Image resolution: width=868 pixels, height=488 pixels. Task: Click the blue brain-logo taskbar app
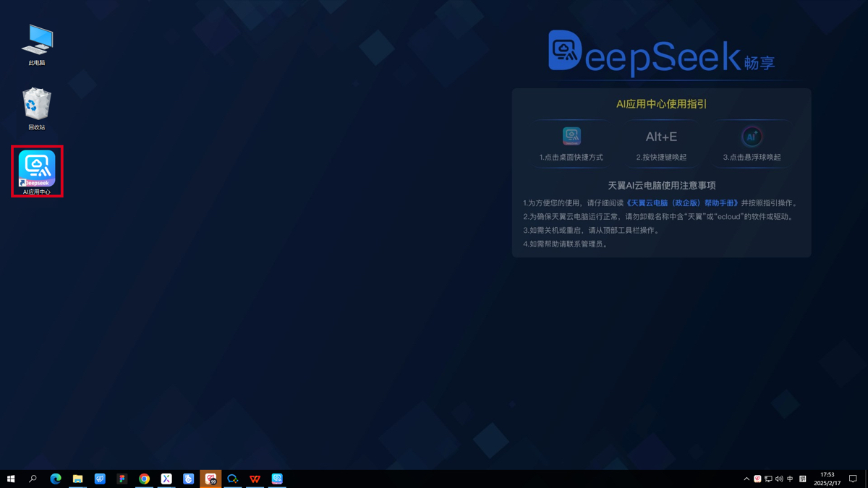tap(100, 479)
